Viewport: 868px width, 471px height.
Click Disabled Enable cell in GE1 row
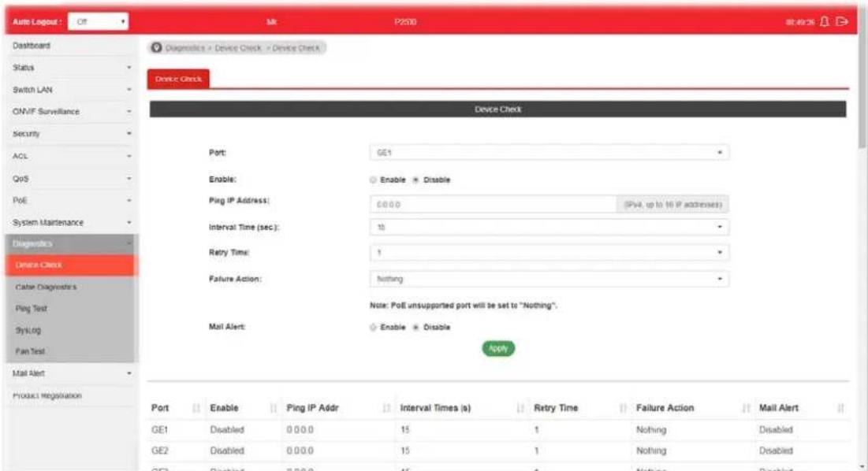pyautogui.click(x=227, y=429)
